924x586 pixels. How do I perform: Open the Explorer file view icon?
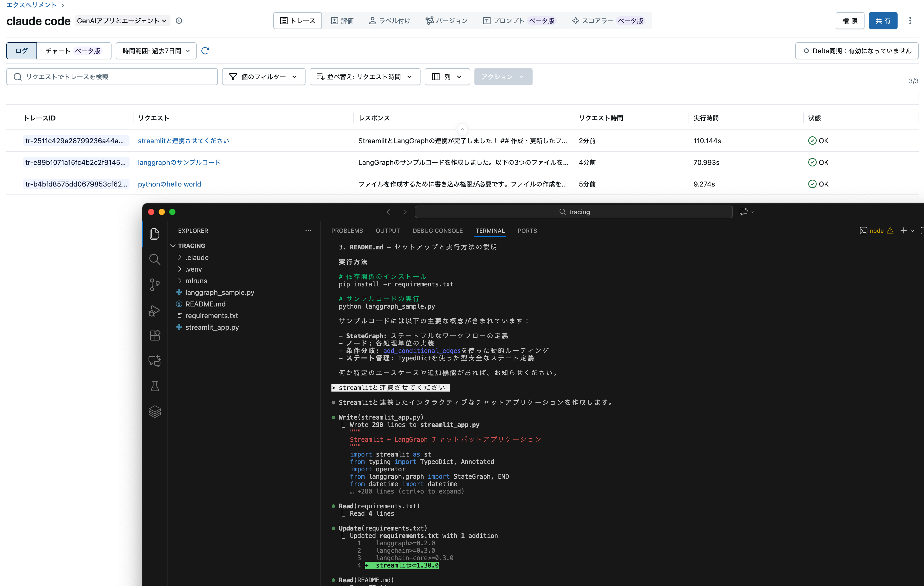coord(155,234)
